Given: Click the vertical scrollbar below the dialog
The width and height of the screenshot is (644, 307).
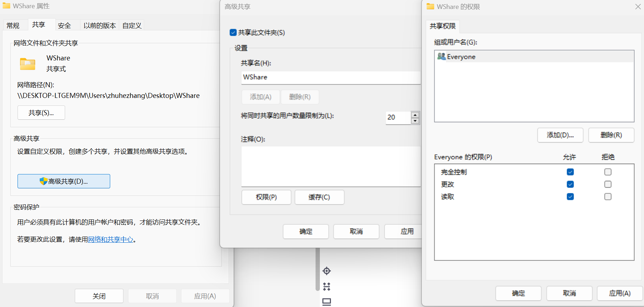Looking at the screenshot, I should pos(317,269).
